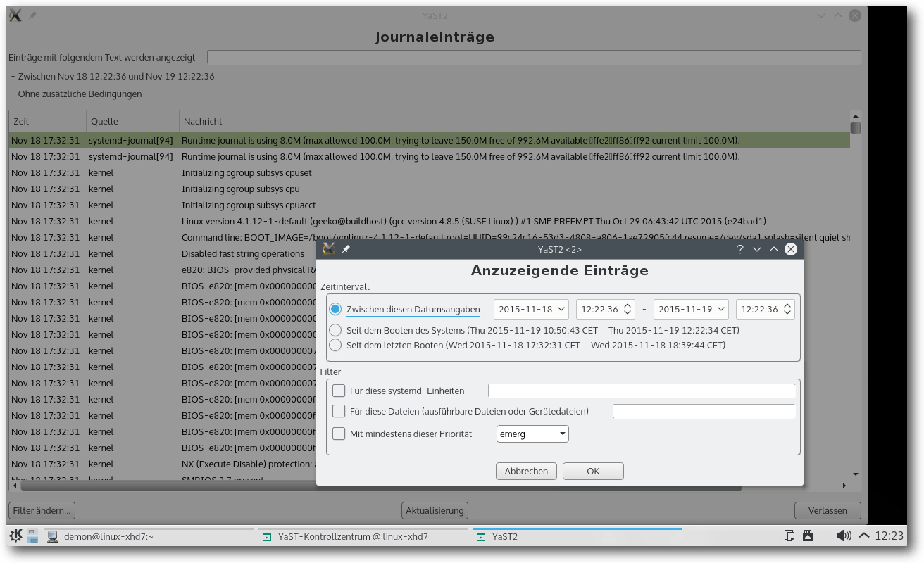Decrease the end time spinner value
Viewport: 924px width, 563px height.
(x=787, y=314)
